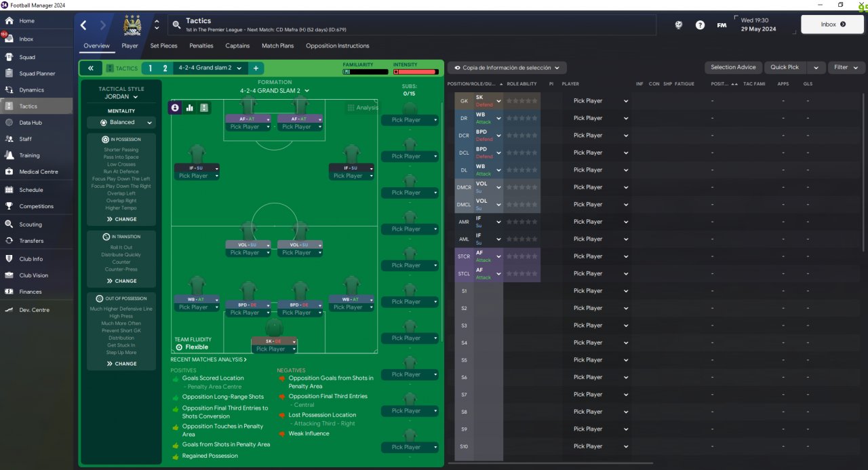Open Data Hub sidebar icon
This screenshot has width=868, height=470.
[x=9, y=123]
